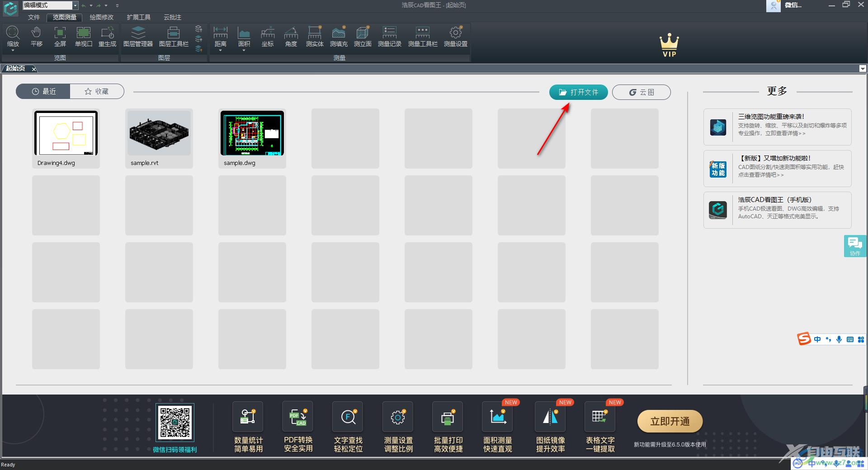Click the Sogou microphone voice input icon
This screenshot has width=868, height=470.
point(839,339)
